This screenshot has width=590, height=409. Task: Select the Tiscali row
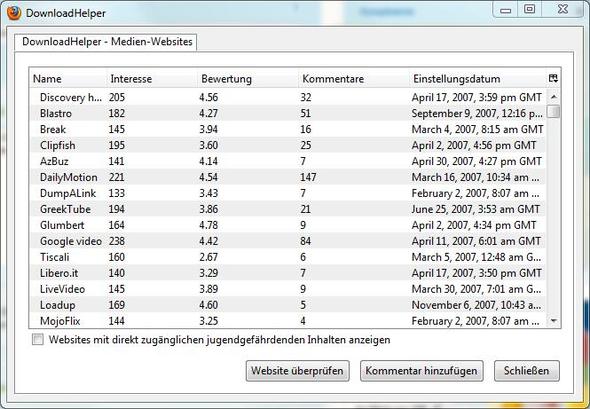coord(287,257)
